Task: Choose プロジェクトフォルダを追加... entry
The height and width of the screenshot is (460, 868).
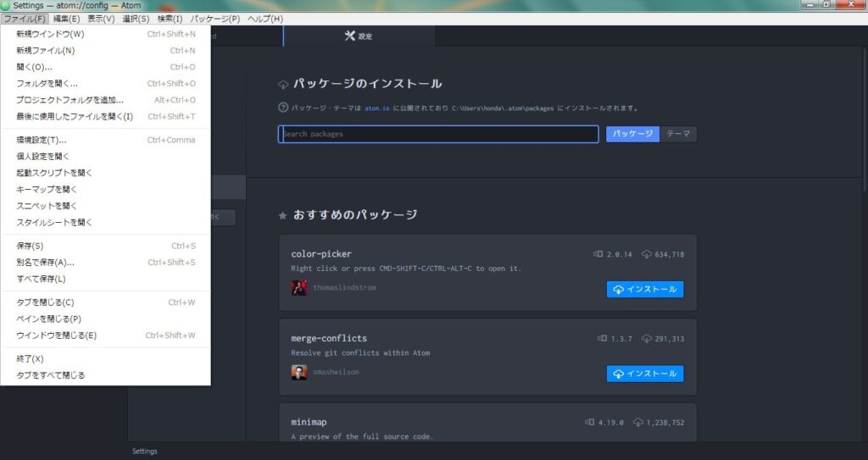Action: point(106,100)
